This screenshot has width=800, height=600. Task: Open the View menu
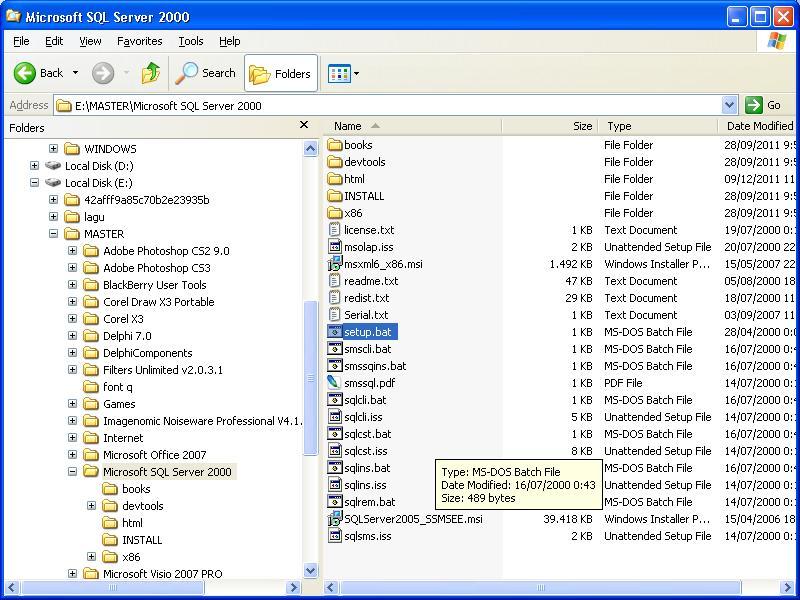point(90,41)
